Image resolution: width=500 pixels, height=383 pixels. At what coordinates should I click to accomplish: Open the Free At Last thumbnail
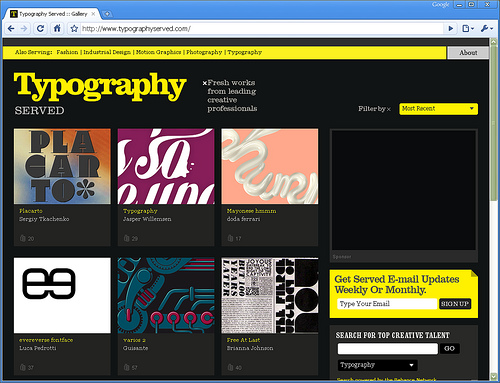[x=270, y=295]
